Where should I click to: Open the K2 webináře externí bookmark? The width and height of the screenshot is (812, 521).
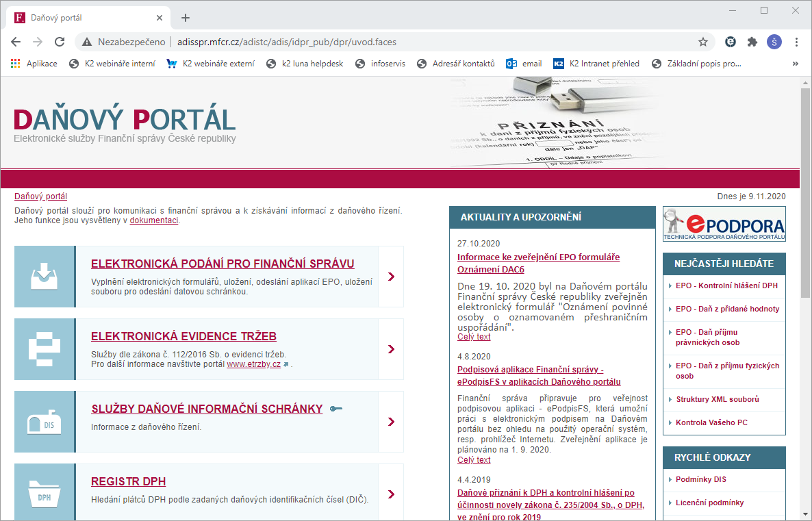(211, 64)
